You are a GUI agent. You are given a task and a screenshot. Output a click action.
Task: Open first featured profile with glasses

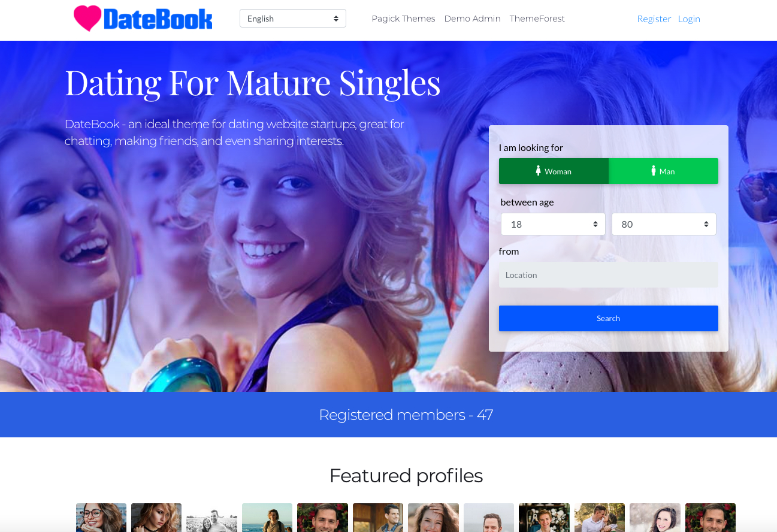click(x=101, y=518)
